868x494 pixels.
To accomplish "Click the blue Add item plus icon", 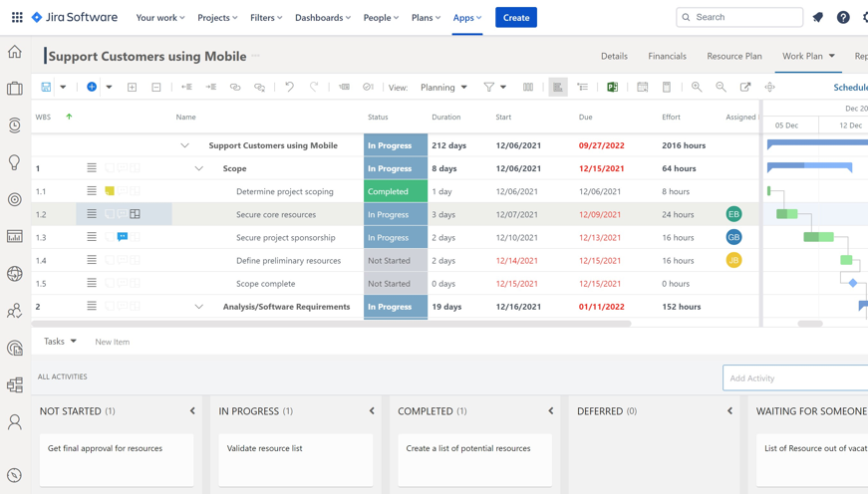I will pyautogui.click(x=92, y=88).
